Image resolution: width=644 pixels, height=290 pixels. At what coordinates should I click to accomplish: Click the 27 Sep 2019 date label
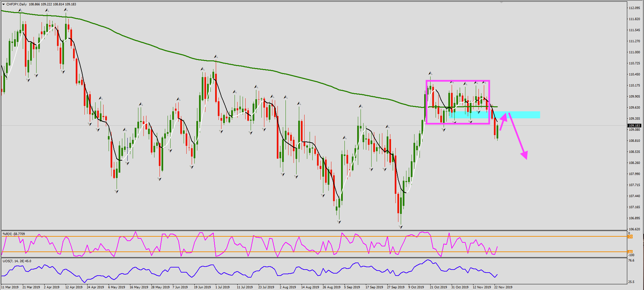tap(396, 287)
